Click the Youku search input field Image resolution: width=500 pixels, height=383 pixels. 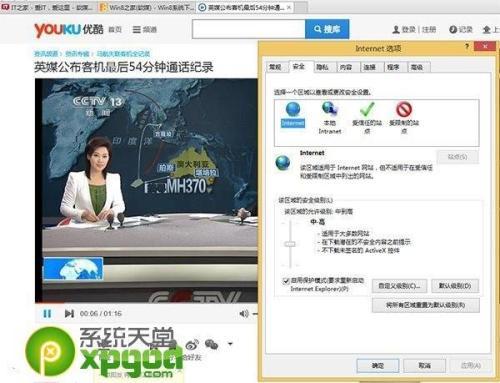pyautogui.click(x=249, y=29)
